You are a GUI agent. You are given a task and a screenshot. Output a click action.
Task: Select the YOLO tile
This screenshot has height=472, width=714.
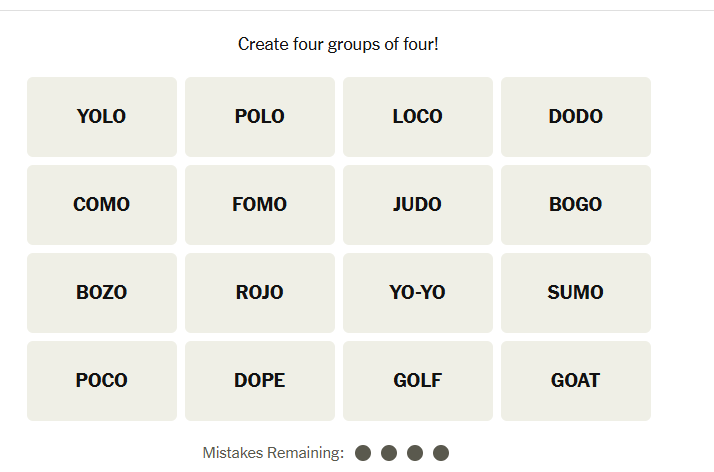pos(102,117)
